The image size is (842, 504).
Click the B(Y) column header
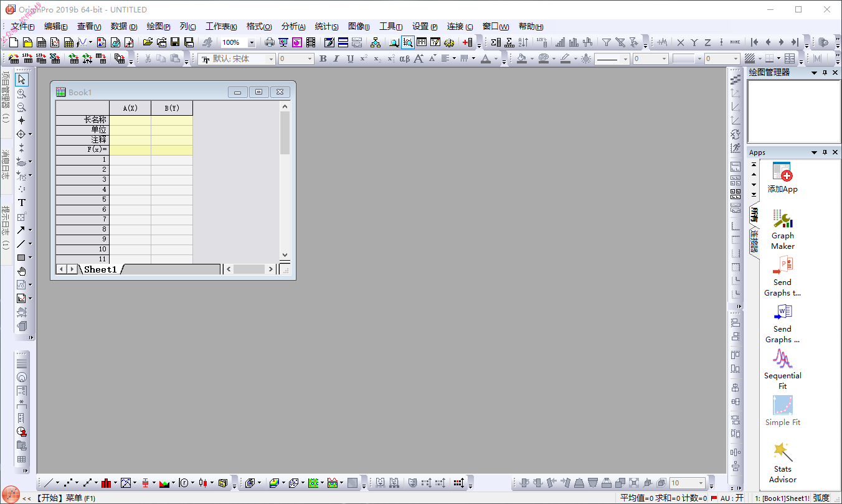[x=172, y=108]
